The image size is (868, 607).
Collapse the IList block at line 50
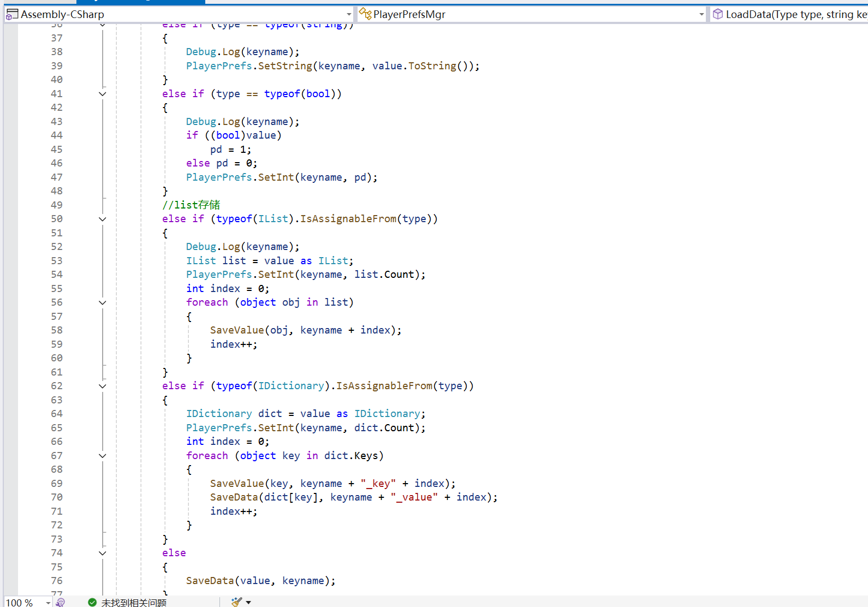(102, 219)
